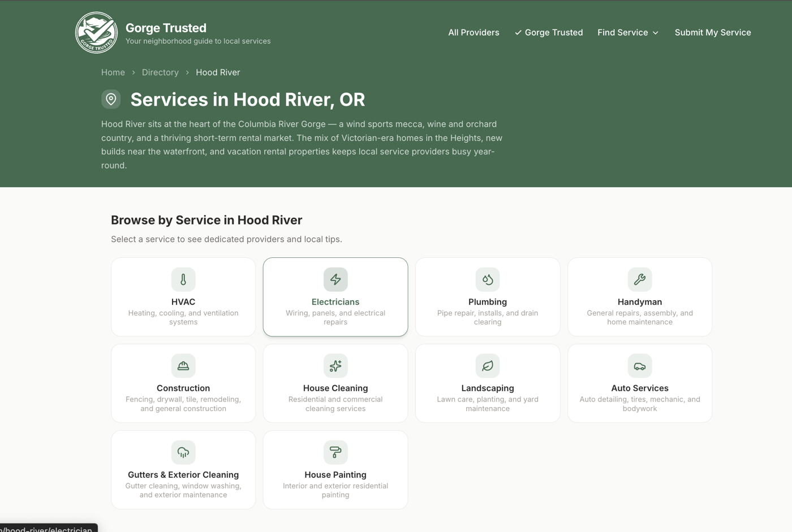Image resolution: width=792 pixels, height=532 pixels.
Task: Open the Landscaping service title
Action: click(x=488, y=388)
